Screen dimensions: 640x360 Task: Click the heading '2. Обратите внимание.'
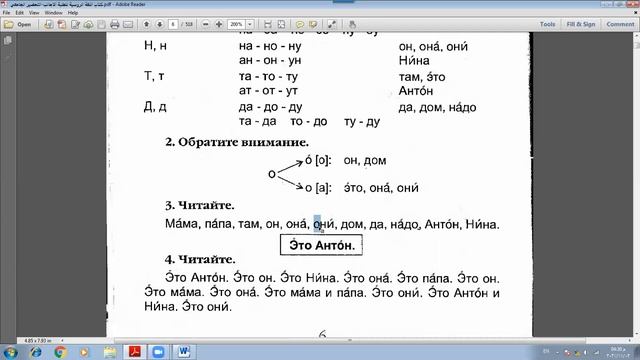(237, 142)
